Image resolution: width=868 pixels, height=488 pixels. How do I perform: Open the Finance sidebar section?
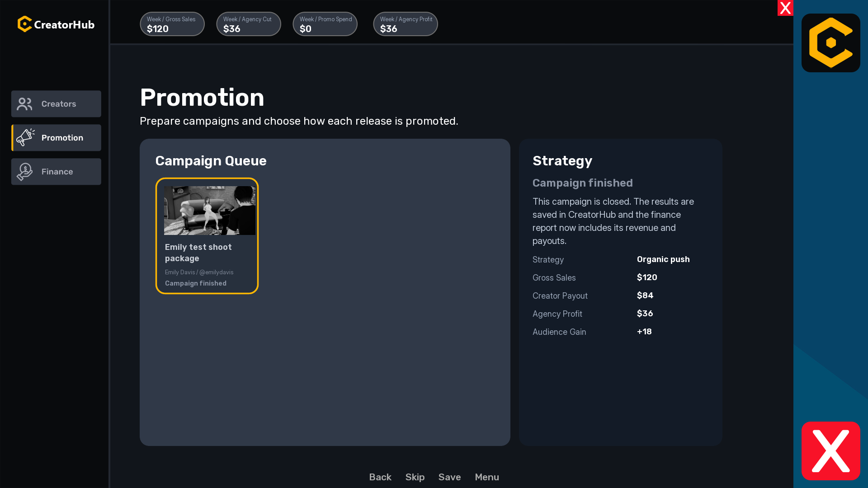pyautogui.click(x=56, y=172)
